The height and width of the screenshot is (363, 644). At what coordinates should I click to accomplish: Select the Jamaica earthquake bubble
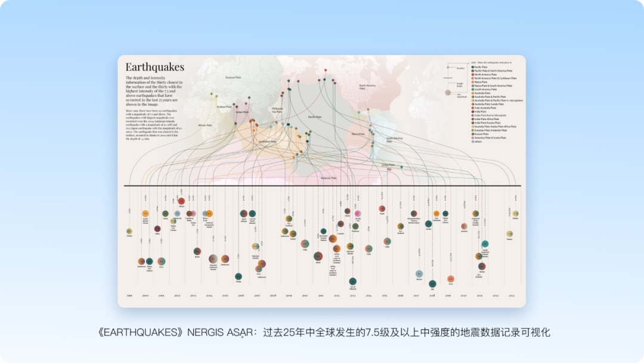coord(464,226)
